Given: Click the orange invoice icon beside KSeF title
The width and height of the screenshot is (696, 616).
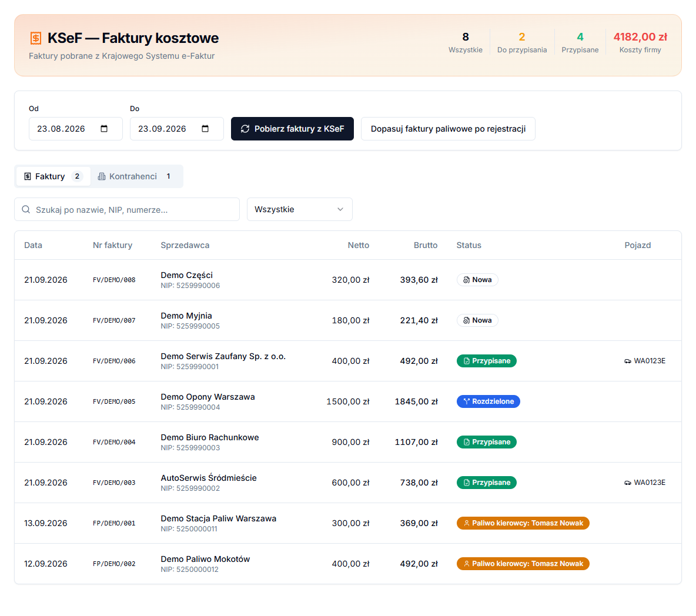Looking at the screenshot, I should pyautogui.click(x=35, y=38).
